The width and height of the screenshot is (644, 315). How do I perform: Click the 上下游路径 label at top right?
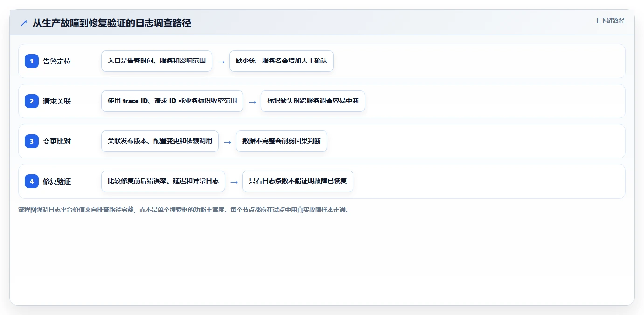(x=609, y=21)
